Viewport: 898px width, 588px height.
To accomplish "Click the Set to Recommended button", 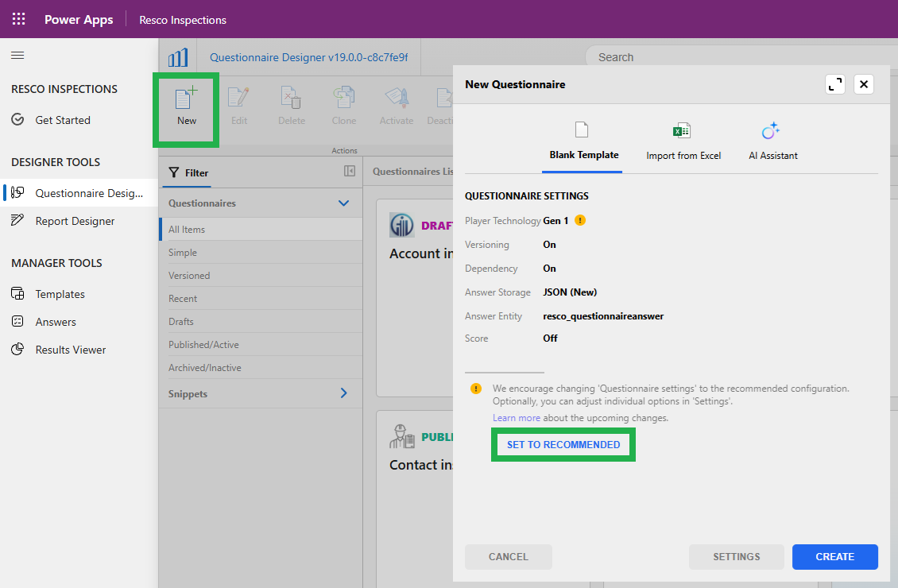I will pos(563,445).
